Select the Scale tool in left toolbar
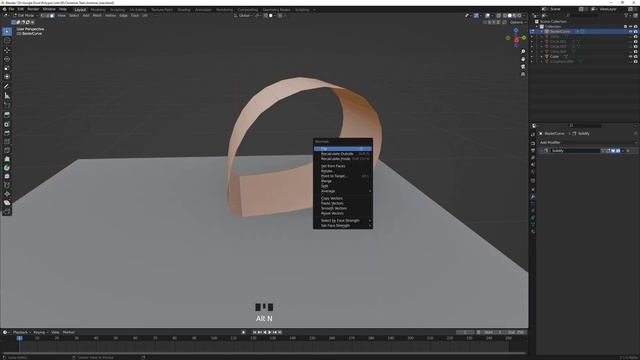The image size is (640, 360). tap(7, 68)
